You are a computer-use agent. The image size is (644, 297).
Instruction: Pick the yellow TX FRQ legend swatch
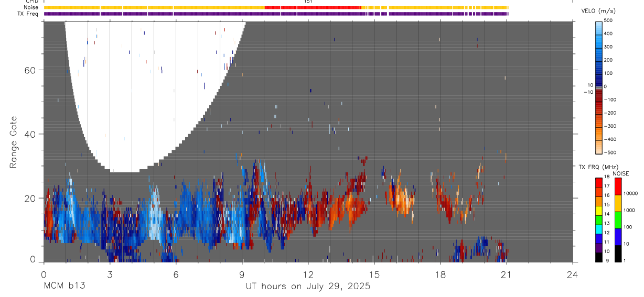(599, 210)
